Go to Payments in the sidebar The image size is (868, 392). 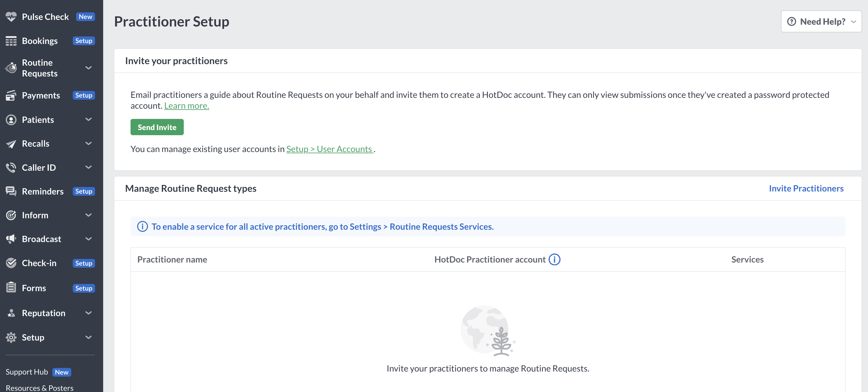point(41,95)
